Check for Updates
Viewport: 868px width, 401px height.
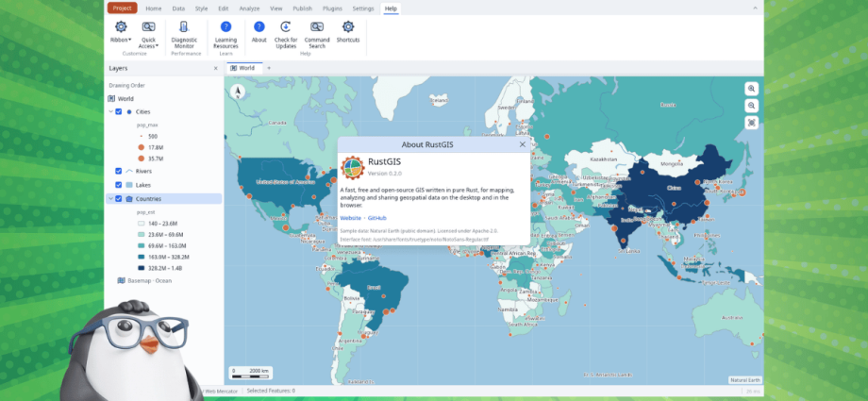[x=286, y=35]
